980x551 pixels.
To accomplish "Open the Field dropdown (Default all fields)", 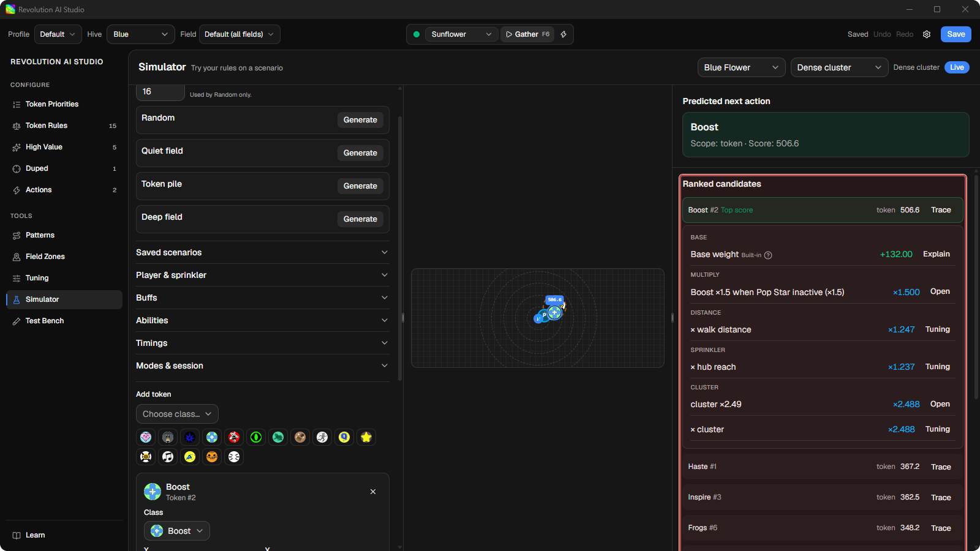I will (x=239, y=34).
